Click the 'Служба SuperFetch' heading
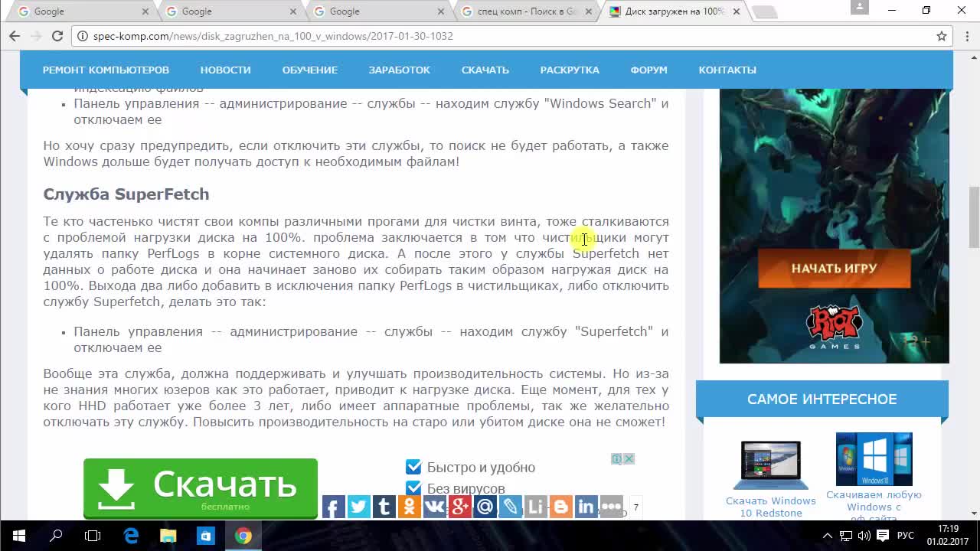980x551 pixels. (126, 194)
